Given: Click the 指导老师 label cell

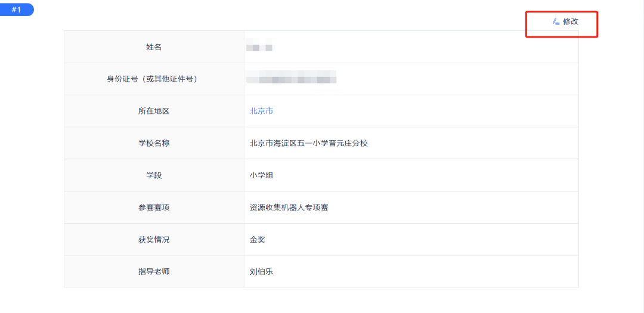Looking at the screenshot, I should coord(154,271).
